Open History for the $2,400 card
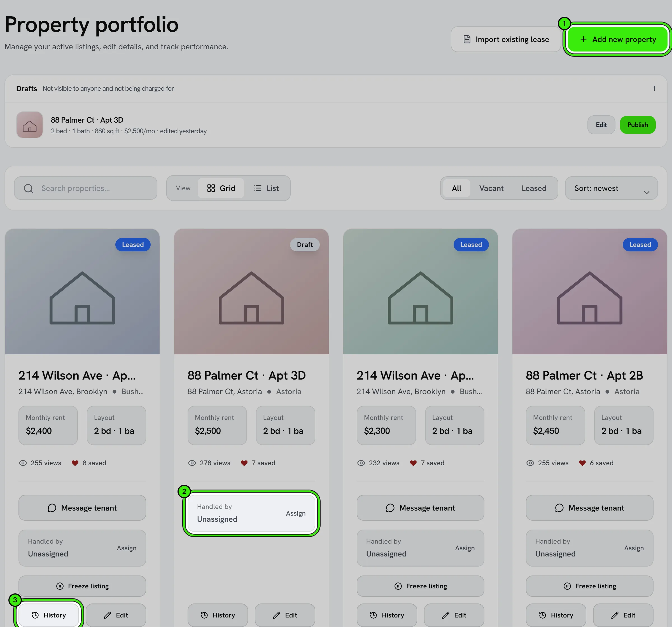The width and height of the screenshot is (672, 627). (x=49, y=615)
